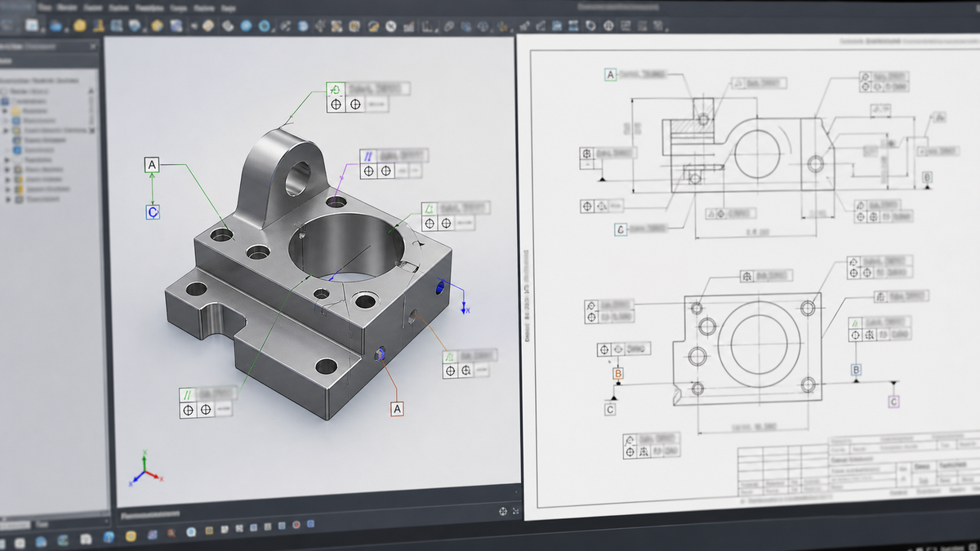
Task: Select the purple datum C label in the drawing
Action: coord(893,402)
